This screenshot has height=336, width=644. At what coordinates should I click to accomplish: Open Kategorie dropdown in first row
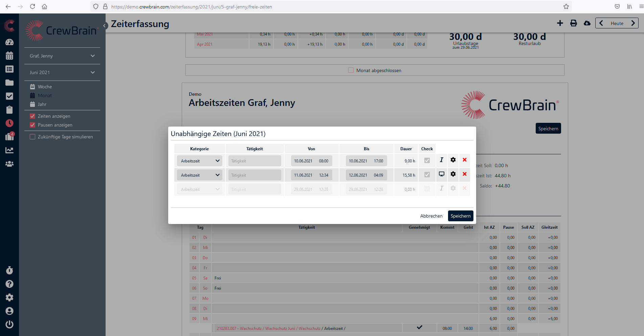coord(199,161)
